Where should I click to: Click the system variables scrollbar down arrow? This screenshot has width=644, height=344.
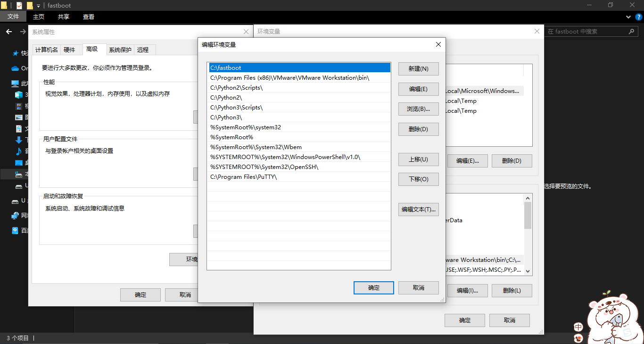click(x=528, y=271)
